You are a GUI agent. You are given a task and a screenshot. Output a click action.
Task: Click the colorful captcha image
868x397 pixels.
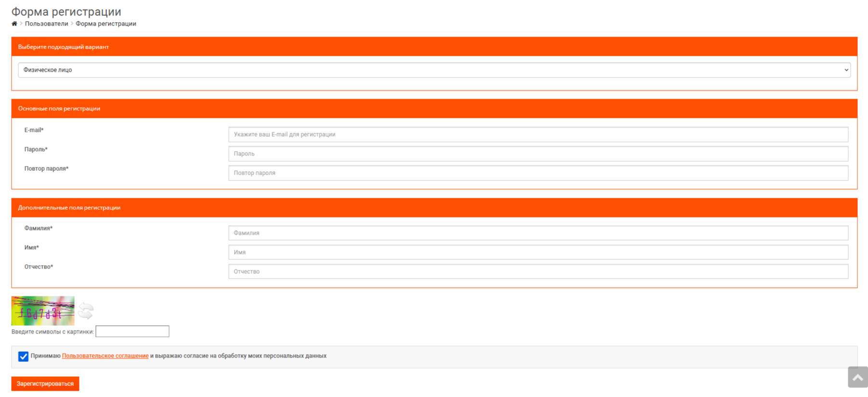point(43,311)
